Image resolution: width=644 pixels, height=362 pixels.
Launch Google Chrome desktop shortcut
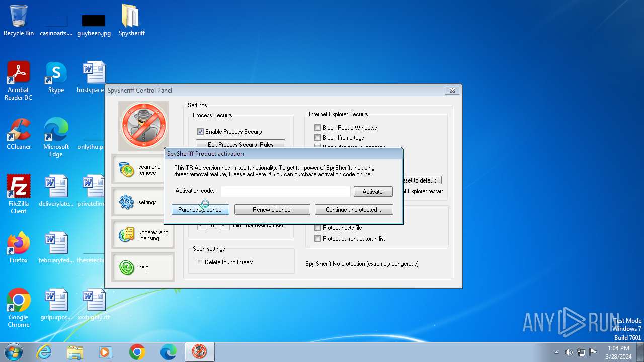19,308
